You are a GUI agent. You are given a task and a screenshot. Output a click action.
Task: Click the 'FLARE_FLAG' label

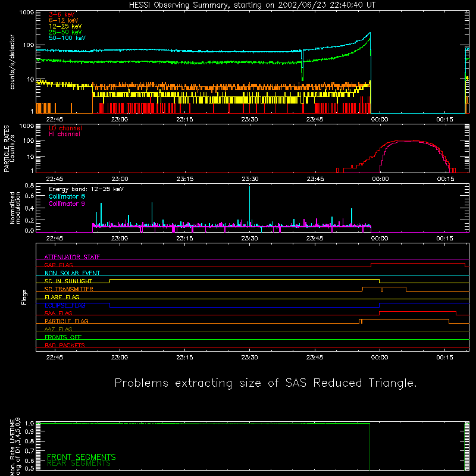point(62,297)
